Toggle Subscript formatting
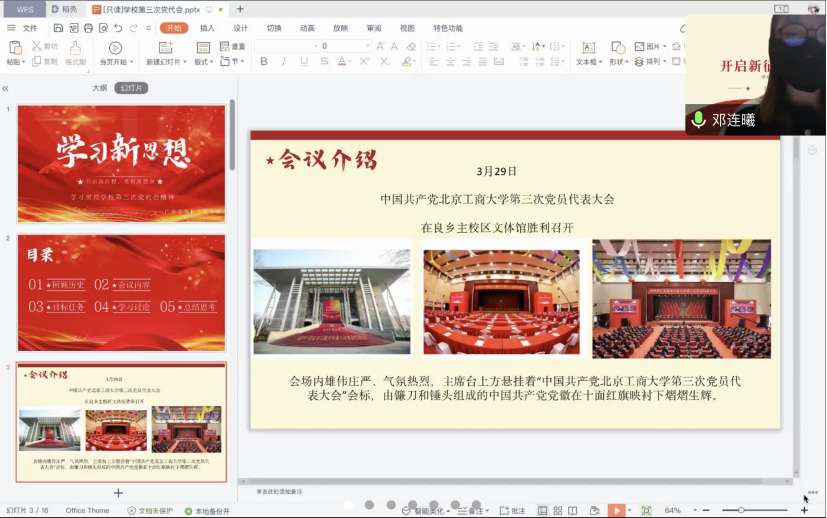The image size is (827, 518). [385, 62]
